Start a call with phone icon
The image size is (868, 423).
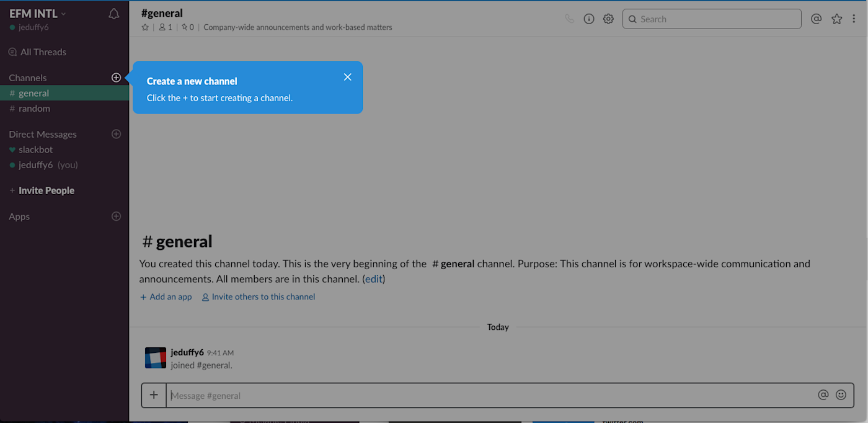click(x=570, y=19)
